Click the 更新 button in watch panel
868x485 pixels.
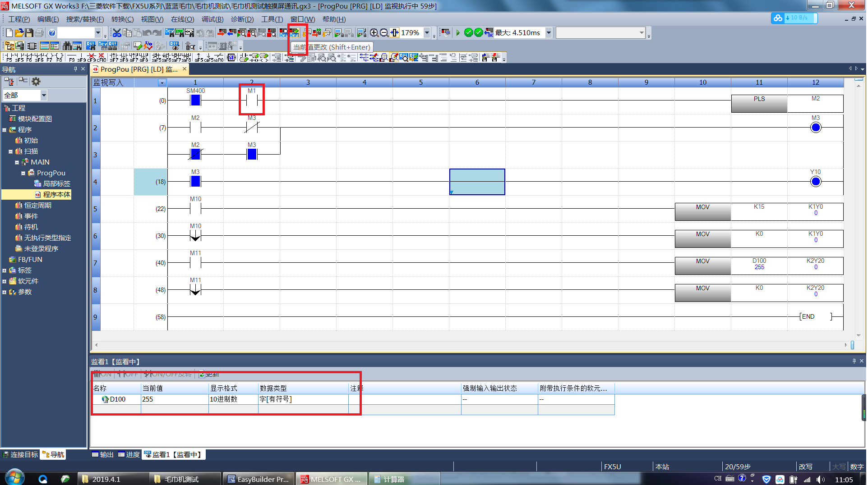click(209, 374)
